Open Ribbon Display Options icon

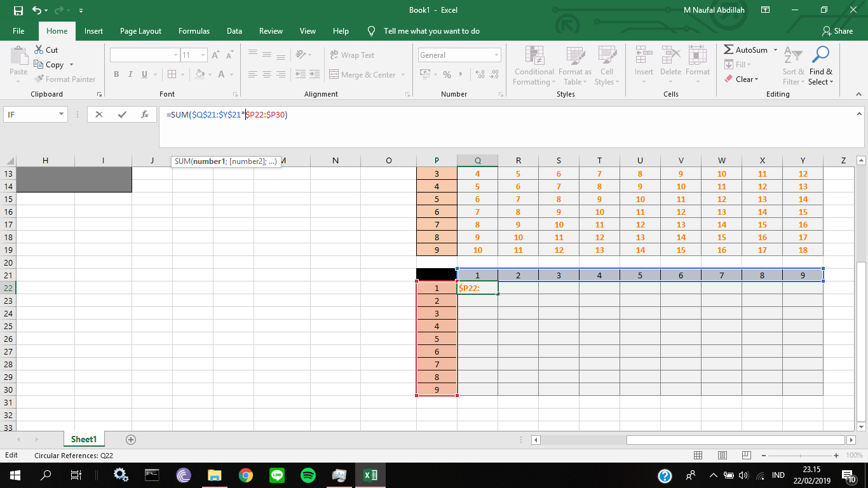[765, 10]
